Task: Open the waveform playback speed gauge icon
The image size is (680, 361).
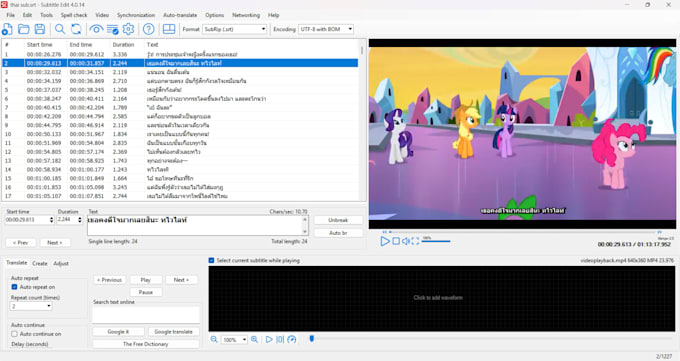Action: (291, 339)
